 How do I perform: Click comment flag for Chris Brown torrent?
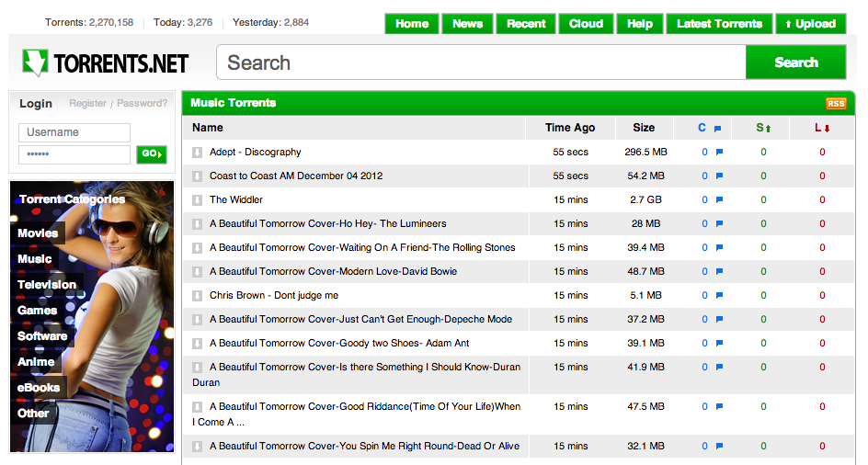[719, 295]
